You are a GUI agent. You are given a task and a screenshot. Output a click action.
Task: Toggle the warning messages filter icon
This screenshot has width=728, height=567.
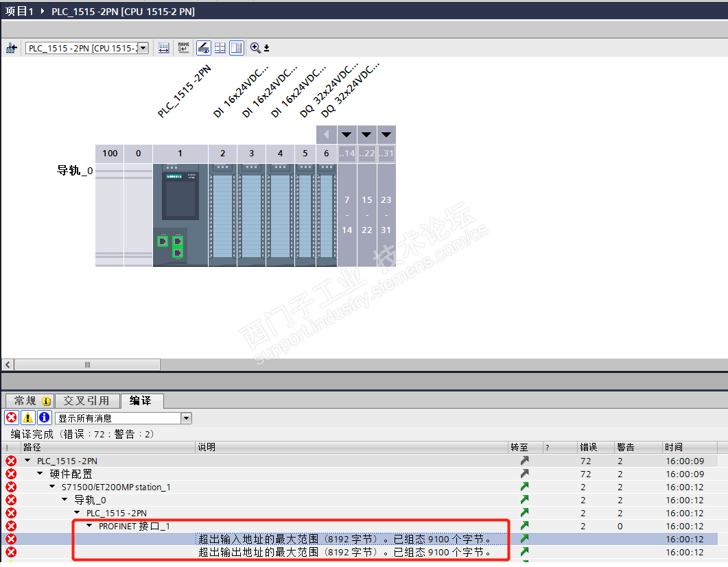click(28, 418)
